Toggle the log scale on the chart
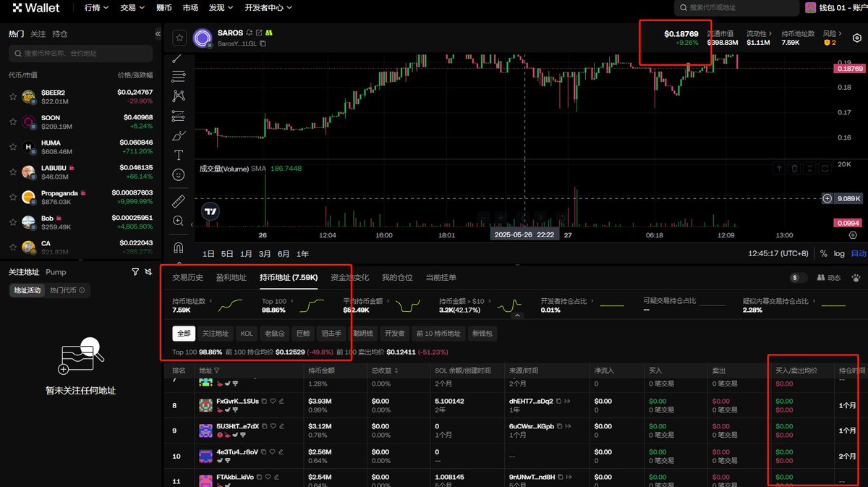 [x=839, y=254]
